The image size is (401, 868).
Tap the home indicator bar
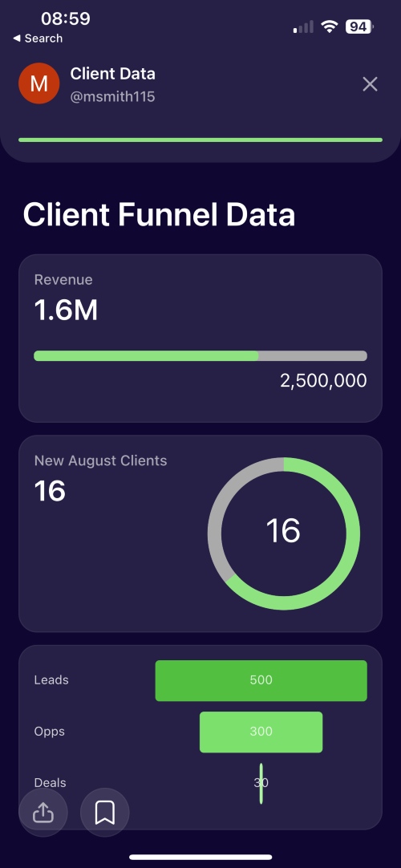click(x=200, y=858)
